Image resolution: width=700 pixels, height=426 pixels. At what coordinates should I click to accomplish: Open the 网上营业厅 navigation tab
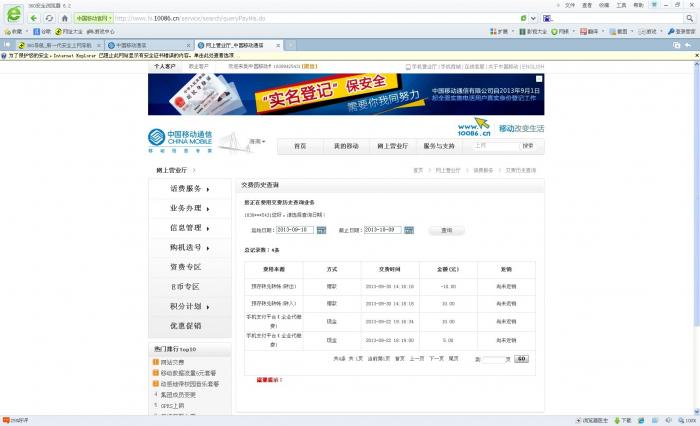[x=392, y=146]
